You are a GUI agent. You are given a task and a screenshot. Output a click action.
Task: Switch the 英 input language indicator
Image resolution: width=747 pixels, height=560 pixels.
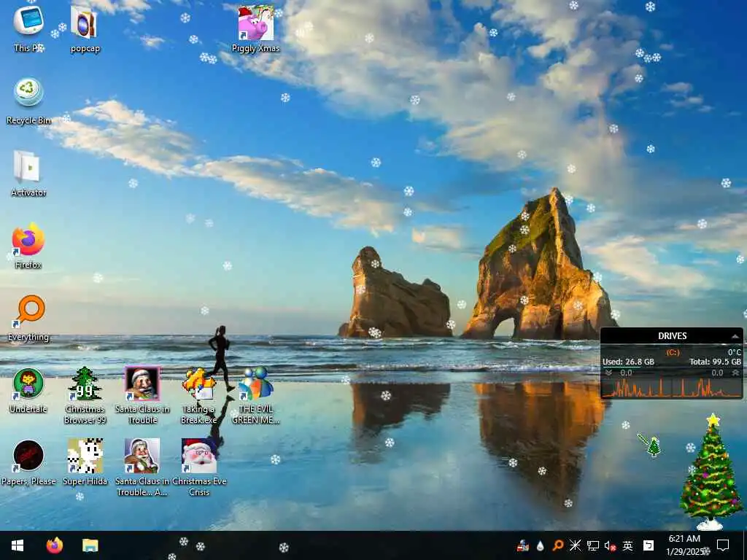tap(627, 545)
